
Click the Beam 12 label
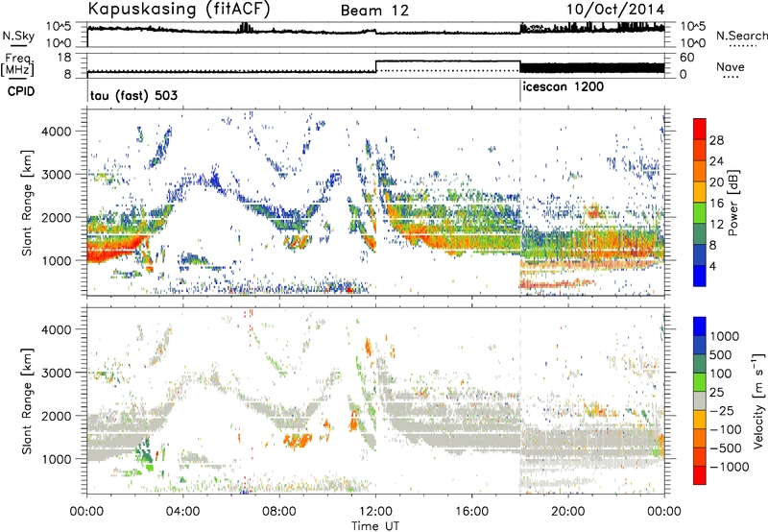(x=374, y=11)
